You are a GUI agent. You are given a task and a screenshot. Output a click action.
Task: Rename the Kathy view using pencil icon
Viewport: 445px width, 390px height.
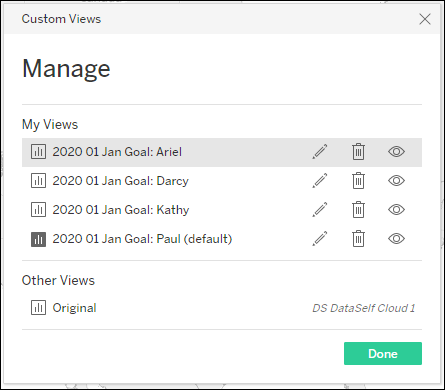pyautogui.click(x=320, y=210)
